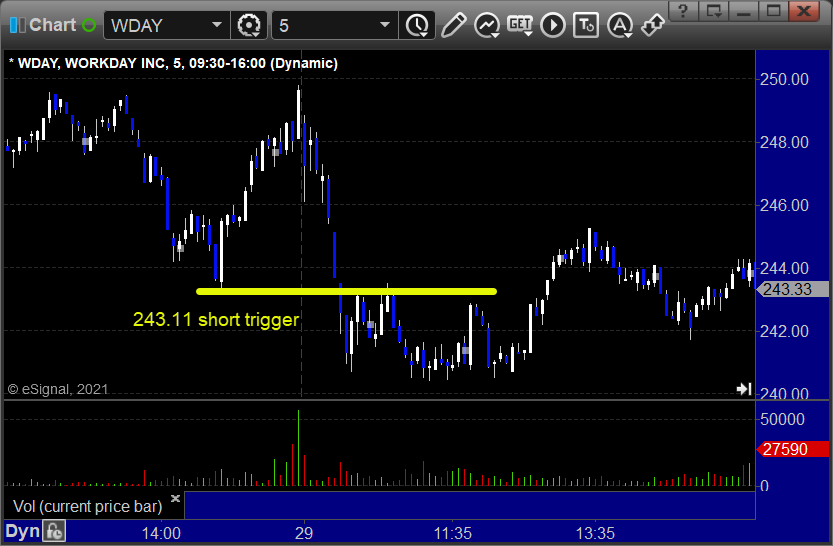Image resolution: width=833 pixels, height=546 pixels.
Task: Click the 11:35 time axis label
Action: pyautogui.click(x=453, y=533)
